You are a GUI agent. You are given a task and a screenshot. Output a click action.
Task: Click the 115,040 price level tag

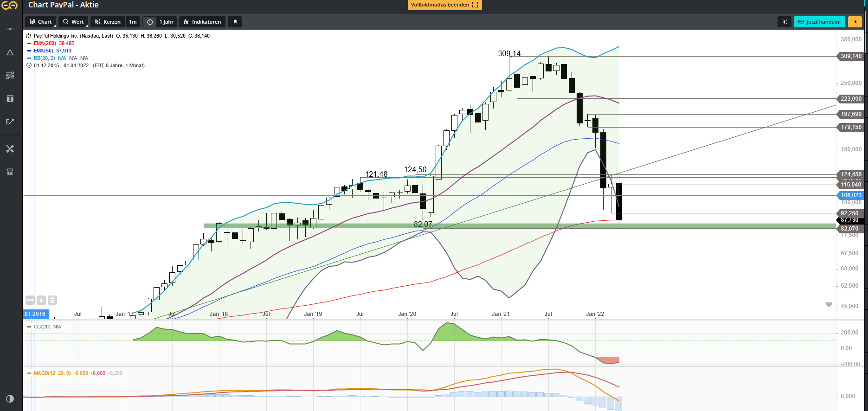tap(851, 185)
